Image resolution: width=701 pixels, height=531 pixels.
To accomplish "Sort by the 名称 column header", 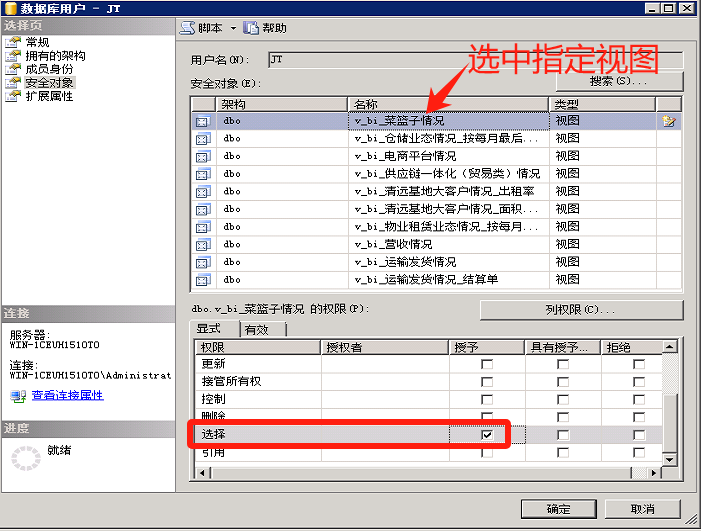I will 448,105.
